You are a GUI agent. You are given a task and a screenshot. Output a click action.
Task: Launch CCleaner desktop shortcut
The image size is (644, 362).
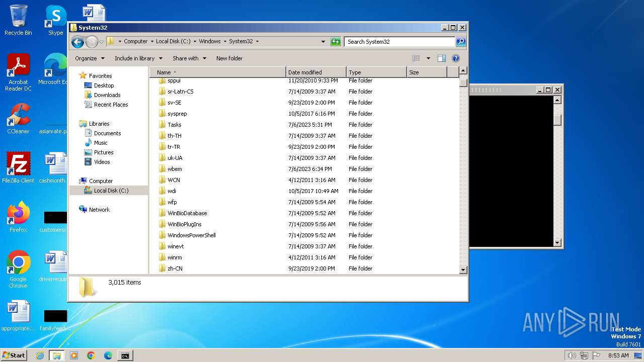click(x=18, y=119)
